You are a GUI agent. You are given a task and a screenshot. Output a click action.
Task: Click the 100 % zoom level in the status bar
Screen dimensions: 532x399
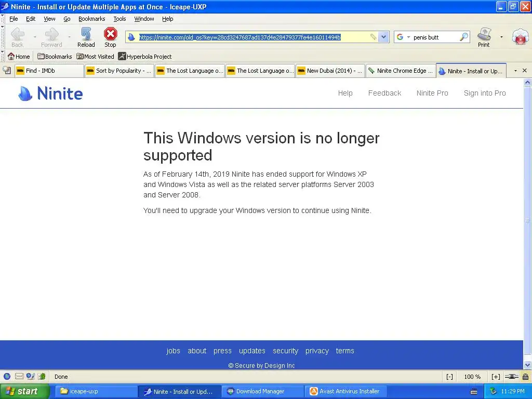[472, 377]
